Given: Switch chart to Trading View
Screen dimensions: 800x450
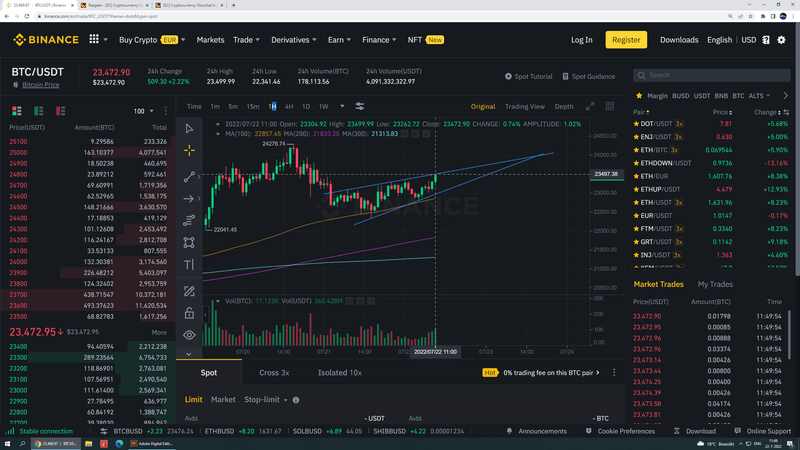Looking at the screenshot, I should tap(524, 106).
